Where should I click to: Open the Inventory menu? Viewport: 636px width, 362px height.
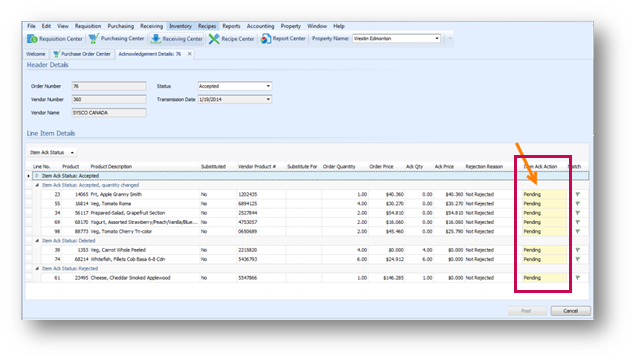(180, 26)
